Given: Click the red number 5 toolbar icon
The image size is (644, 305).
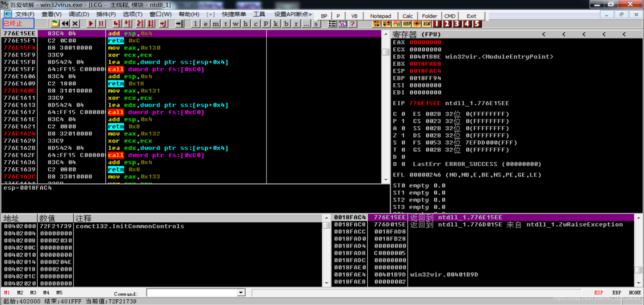Looking at the screenshot, I should tap(477, 24).
